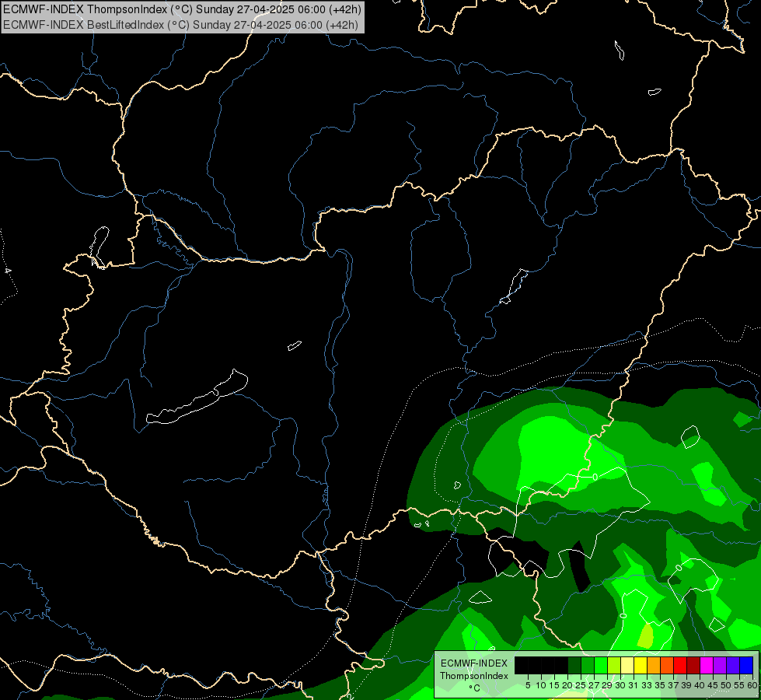Screen dimensions: 761x700
Task: Select the bright green 27–29 legend swatch
Action: 601,665
